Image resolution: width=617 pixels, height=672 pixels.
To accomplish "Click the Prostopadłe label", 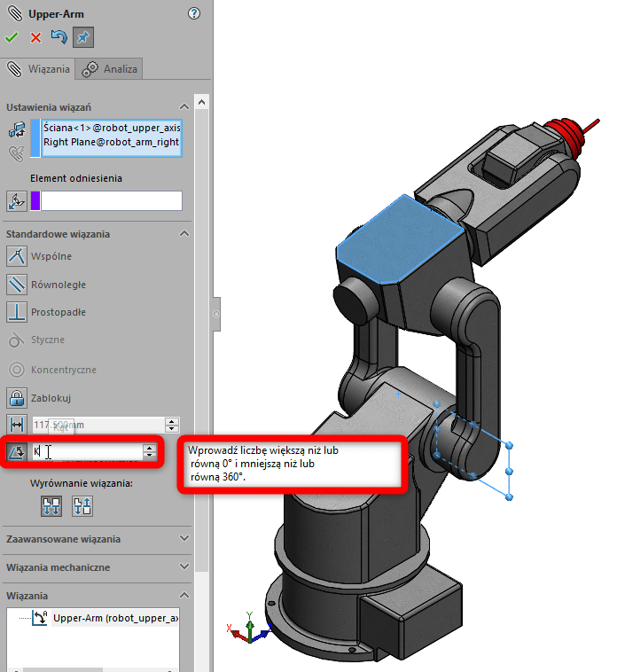I will pos(59,312).
